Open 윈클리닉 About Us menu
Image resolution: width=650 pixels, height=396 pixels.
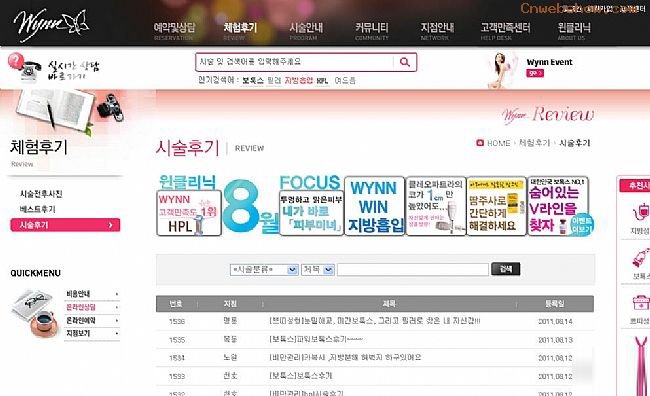click(574, 31)
